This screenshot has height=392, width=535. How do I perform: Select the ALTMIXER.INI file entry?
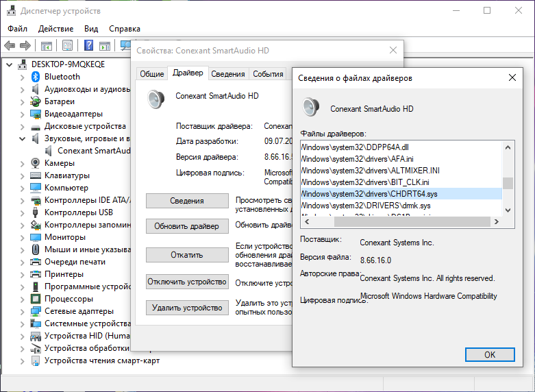[401, 171]
